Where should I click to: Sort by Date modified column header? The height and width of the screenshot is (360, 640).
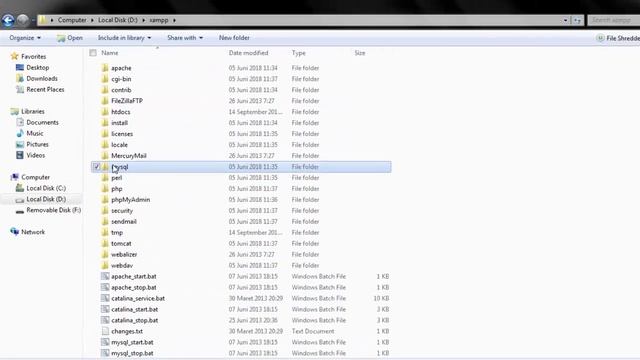[x=249, y=53]
